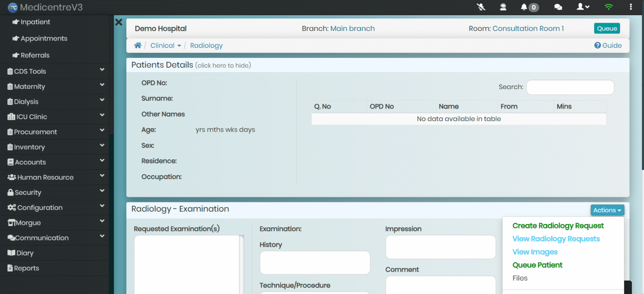Screen dimensions: 644x294
Task: Click the muted microphone icon
Action: [481, 7]
